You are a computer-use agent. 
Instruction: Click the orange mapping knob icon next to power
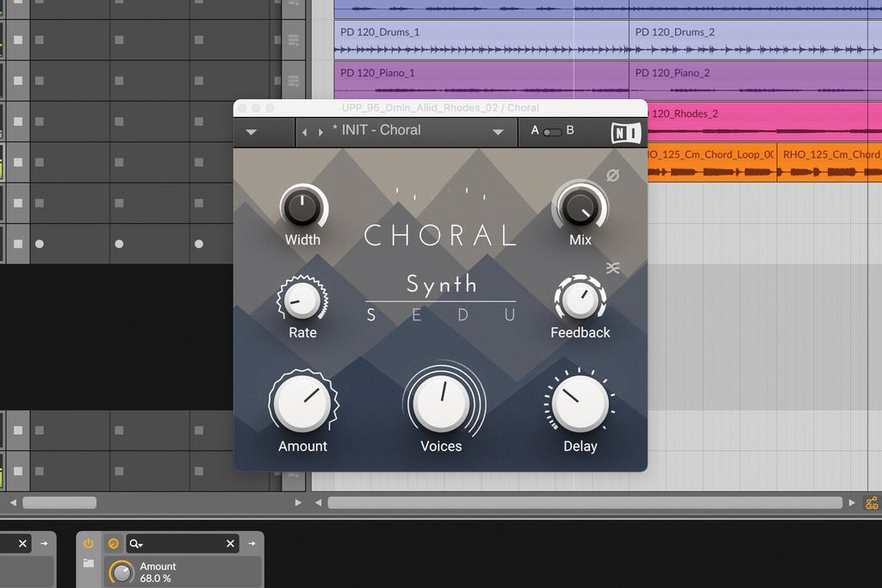click(x=114, y=543)
